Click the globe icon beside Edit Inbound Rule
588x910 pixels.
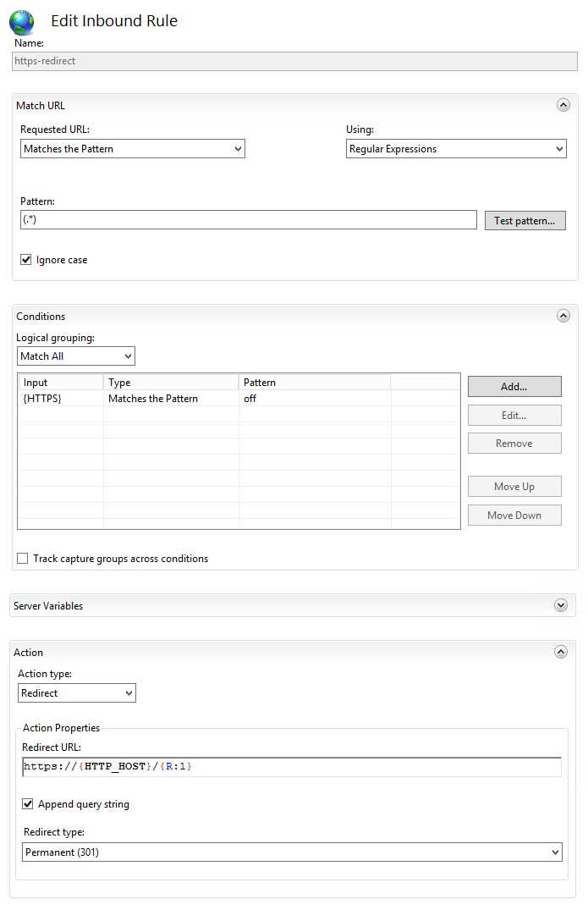click(x=21, y=21)
